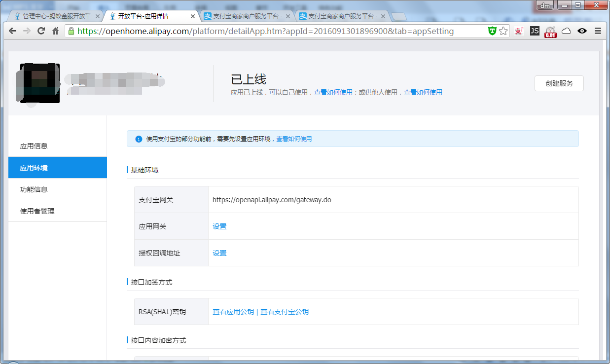Select 应用信息 in sidebar
The image size is (610, 364).
point(58,146)
